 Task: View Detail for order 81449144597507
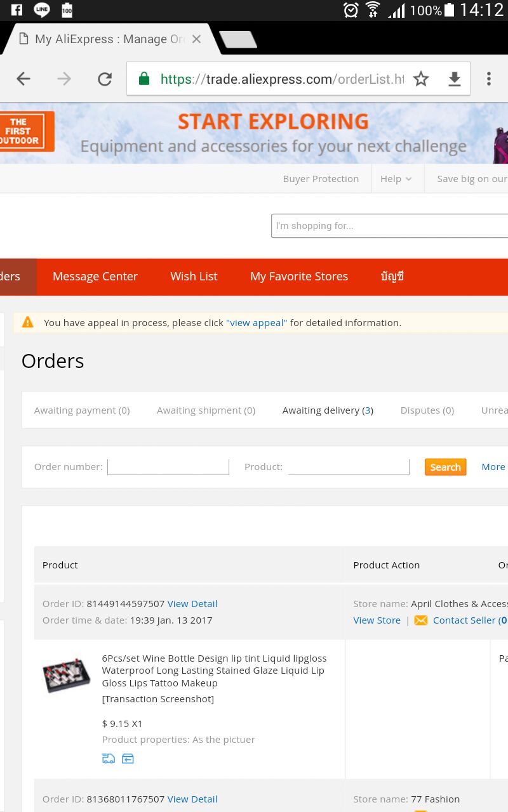click(192, 604)
